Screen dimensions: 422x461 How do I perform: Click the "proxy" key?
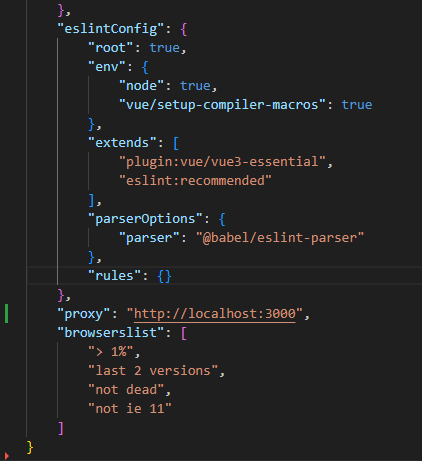pos(84,314)
